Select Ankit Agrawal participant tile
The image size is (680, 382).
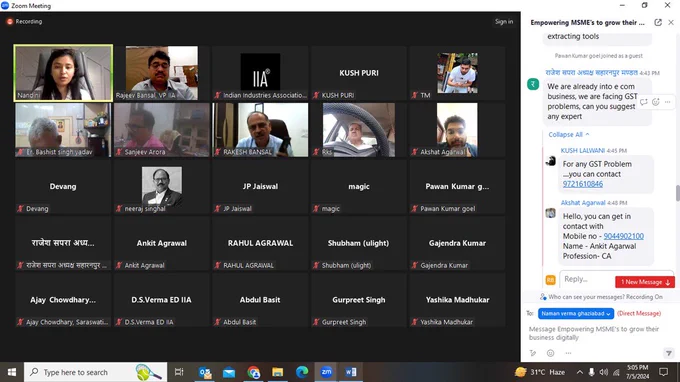(x=161, y=243)
